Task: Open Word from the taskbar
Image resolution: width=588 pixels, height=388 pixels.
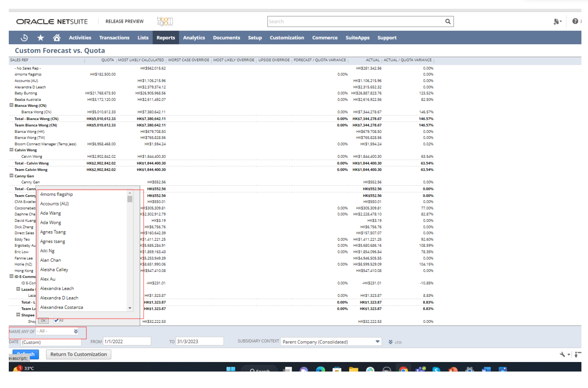Action: (x=486, y=369)
